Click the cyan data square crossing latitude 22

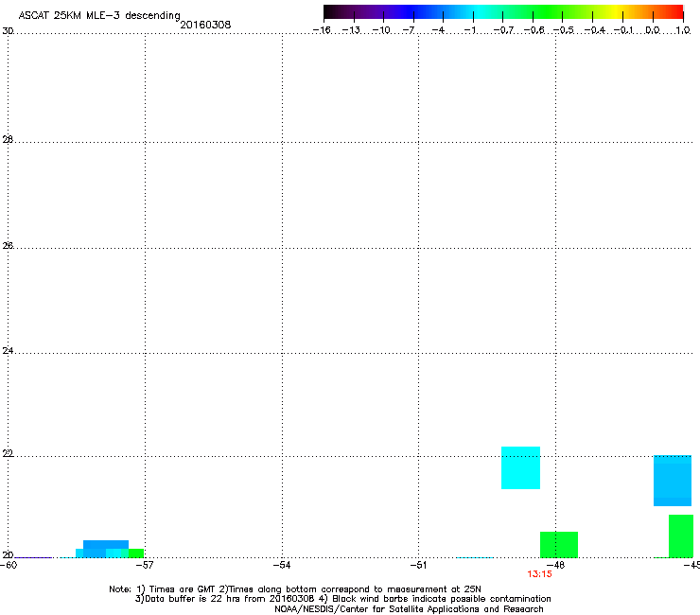coord(520,467)
